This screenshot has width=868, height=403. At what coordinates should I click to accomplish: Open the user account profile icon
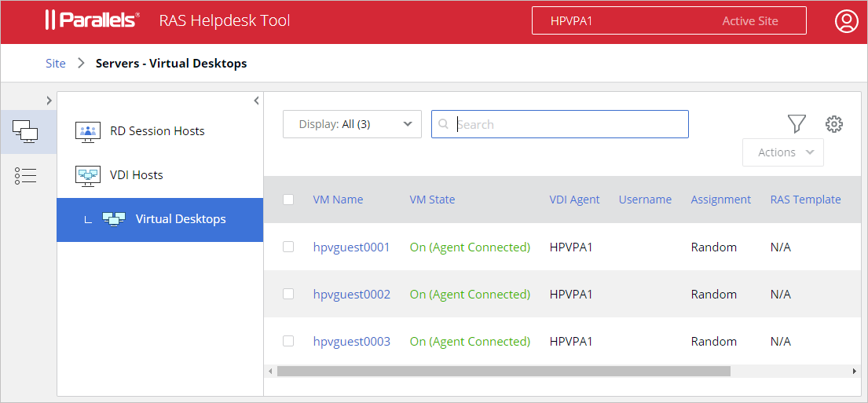846,21
